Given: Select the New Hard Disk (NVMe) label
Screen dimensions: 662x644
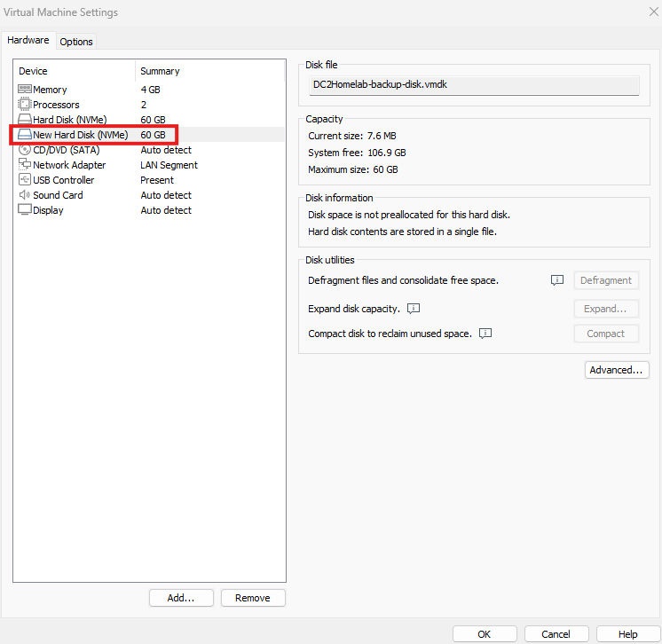Looking at the screenshot, I should tap(80, 135).
